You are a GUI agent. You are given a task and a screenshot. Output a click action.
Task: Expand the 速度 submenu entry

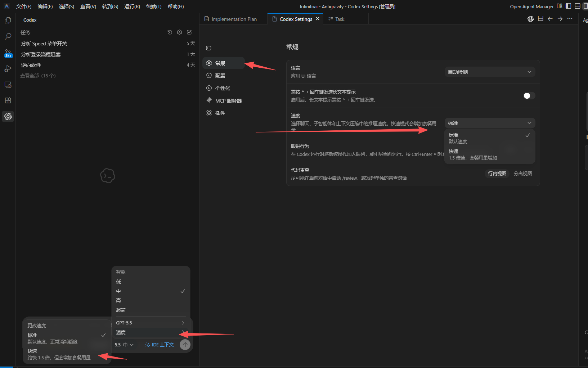coord(151,332)
